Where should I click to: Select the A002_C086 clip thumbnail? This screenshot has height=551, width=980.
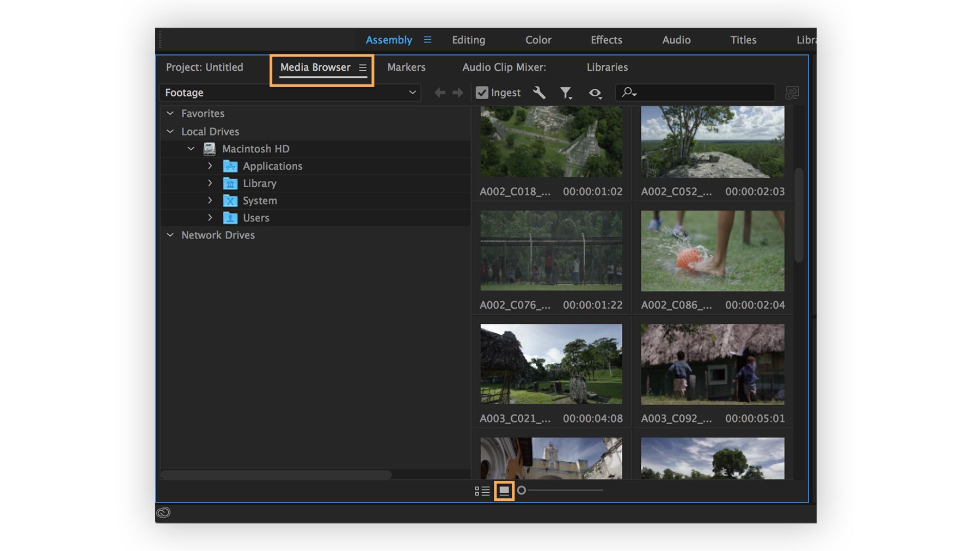click(x=712, y=251)
